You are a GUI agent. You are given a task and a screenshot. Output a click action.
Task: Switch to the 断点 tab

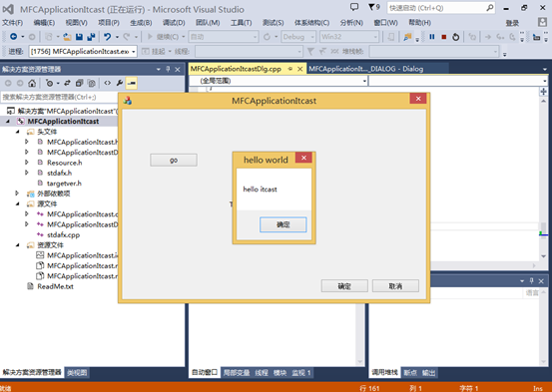(x=410, y=373)
